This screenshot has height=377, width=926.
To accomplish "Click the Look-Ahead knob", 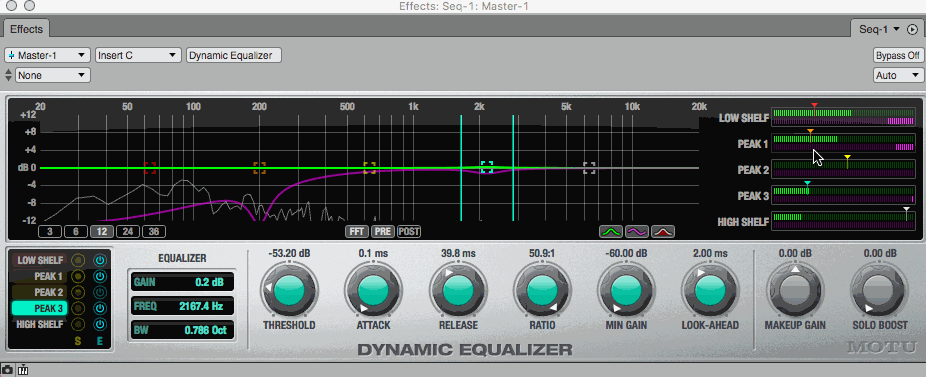I will 710,291.
